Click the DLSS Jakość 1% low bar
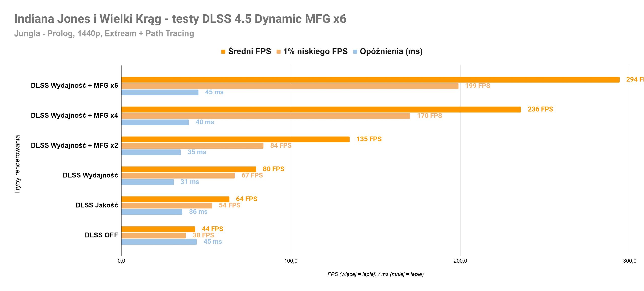This screenshot has width=644, height=291. coord(167,206)
